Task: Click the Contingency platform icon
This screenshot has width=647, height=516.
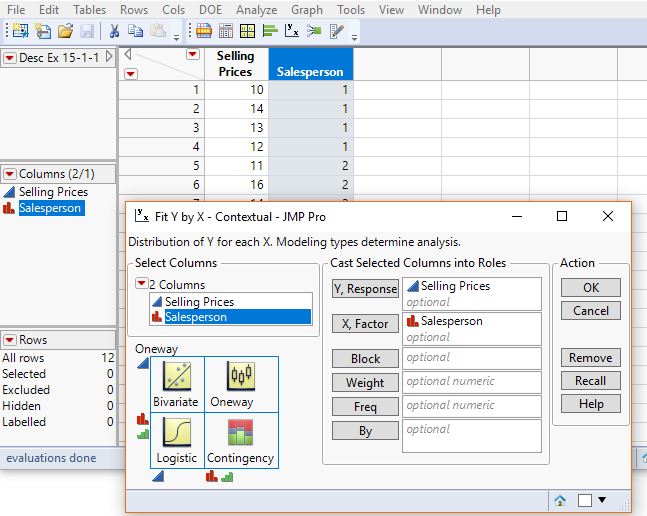Action: pyautogui.click(x=240, y=432)
